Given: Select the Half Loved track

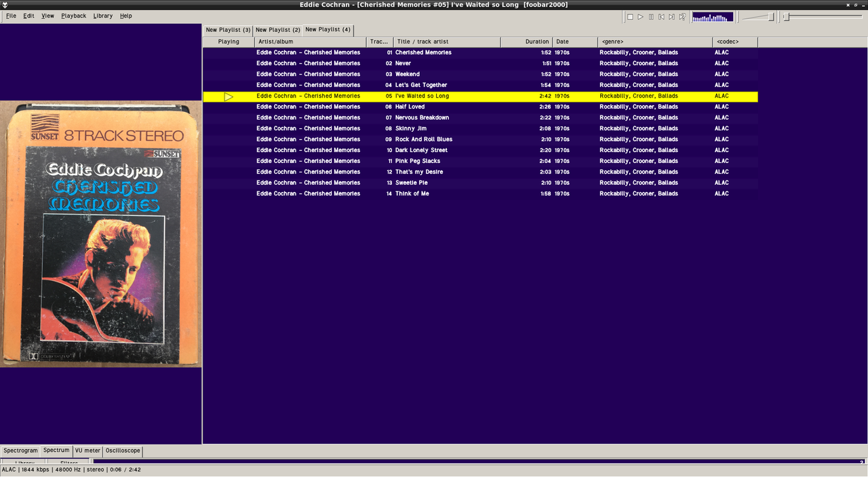Looking at the screenshot, I should click(410, 107).
